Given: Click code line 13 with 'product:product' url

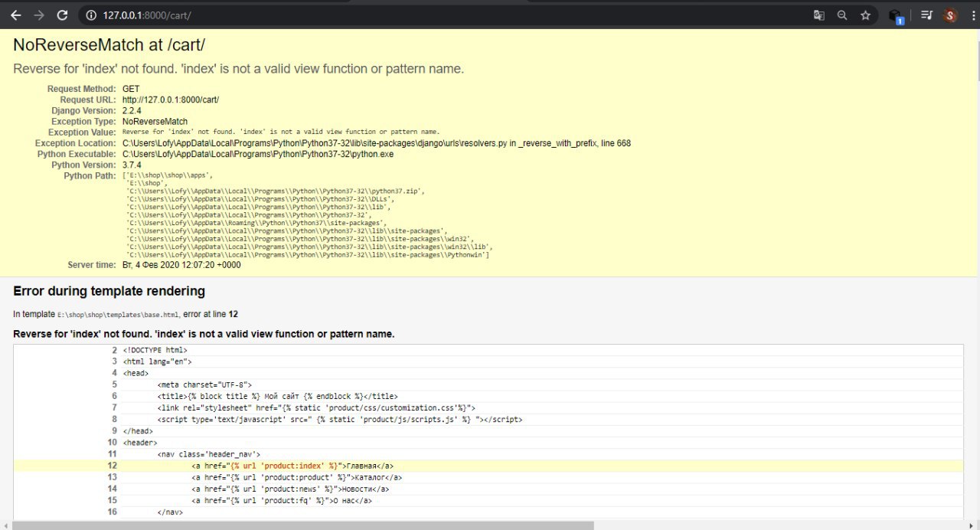Looking at the screenshot, I should (x=488, y=477).
